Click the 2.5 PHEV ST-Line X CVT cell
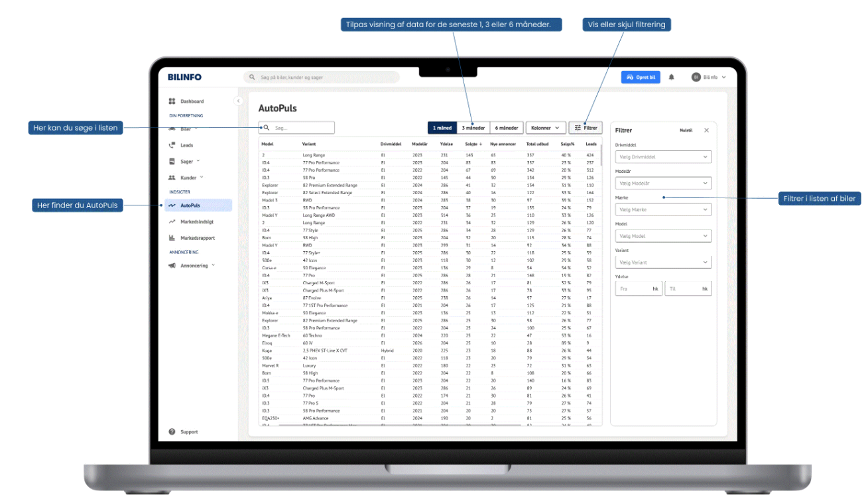 pos(325,351)
